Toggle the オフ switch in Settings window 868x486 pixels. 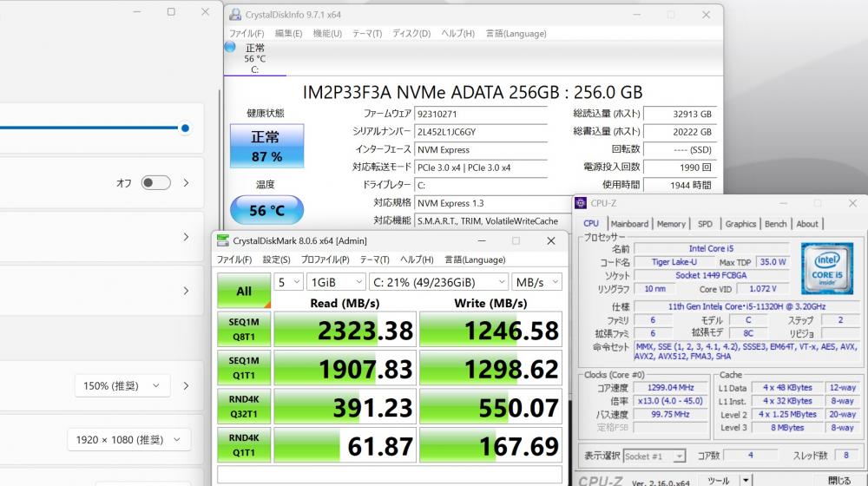(155, 182)
